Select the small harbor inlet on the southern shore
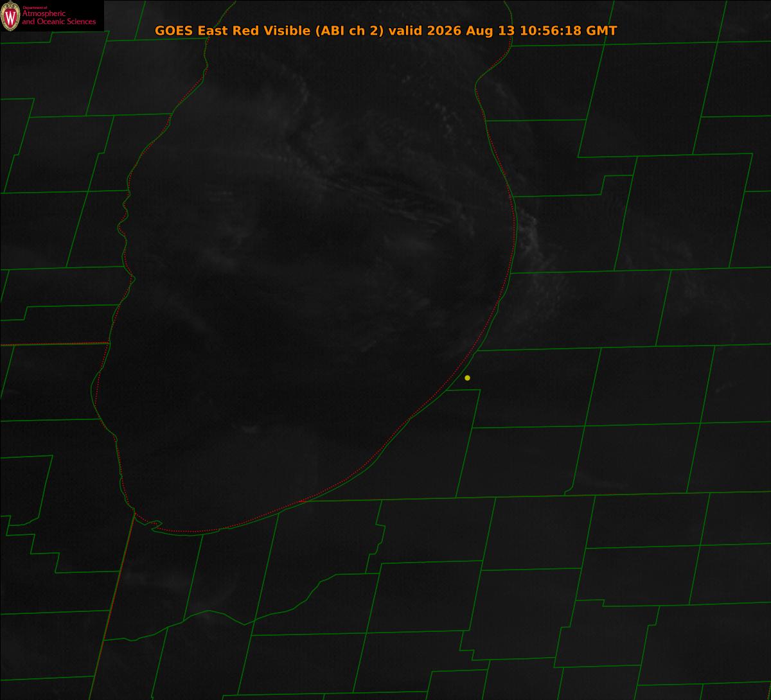Viewport: 771px width, 700px height. click(154, 525)
